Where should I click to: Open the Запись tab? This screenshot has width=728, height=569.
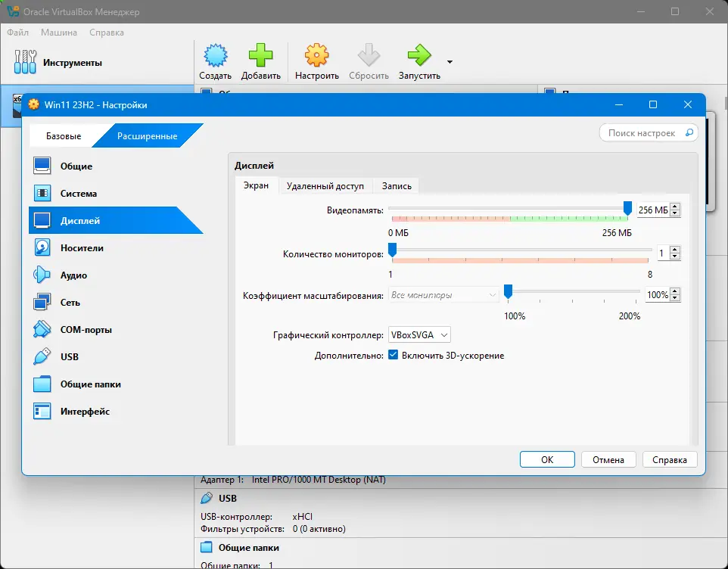(397, 186)
